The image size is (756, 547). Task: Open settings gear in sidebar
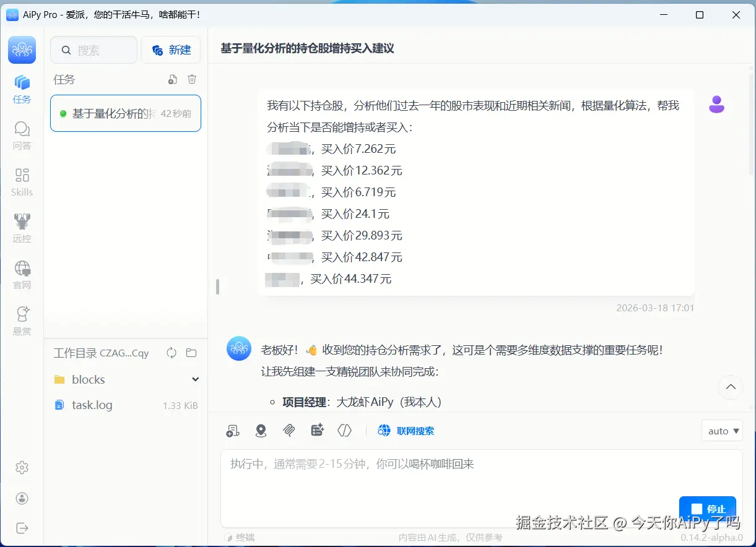[22, 468]
